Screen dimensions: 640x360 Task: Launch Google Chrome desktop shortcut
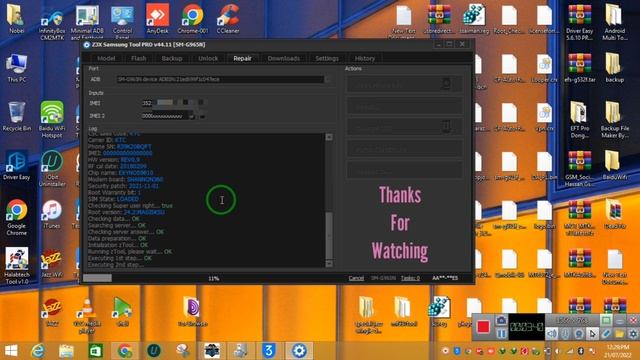[x=16, y=217]
